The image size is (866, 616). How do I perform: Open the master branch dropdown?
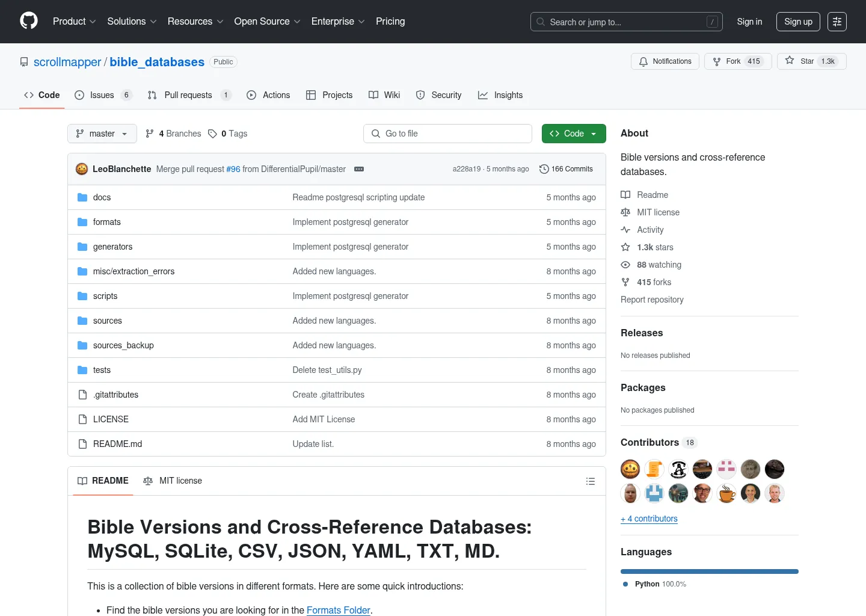coord(102,134)
